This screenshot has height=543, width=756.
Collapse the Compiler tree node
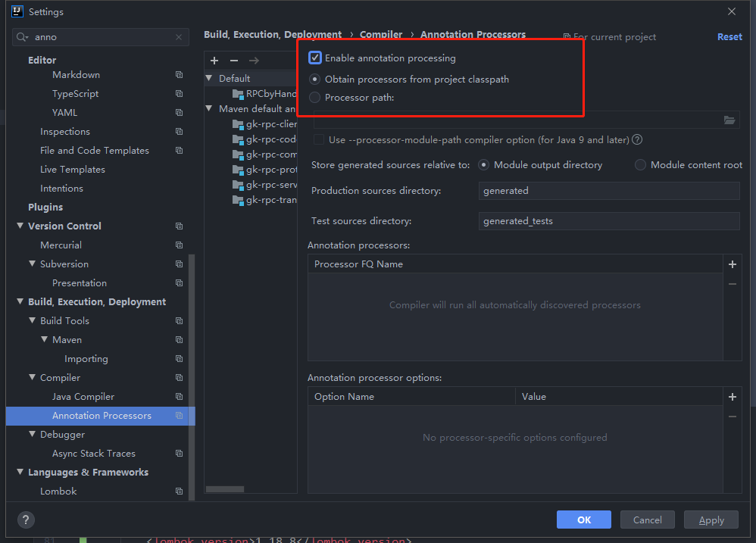point(33,377)
